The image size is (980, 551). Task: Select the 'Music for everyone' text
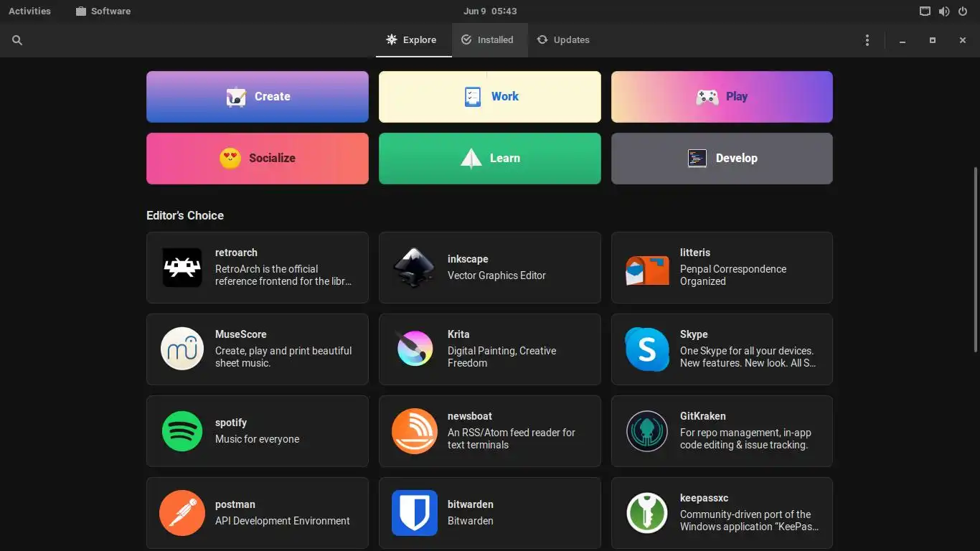257,439
